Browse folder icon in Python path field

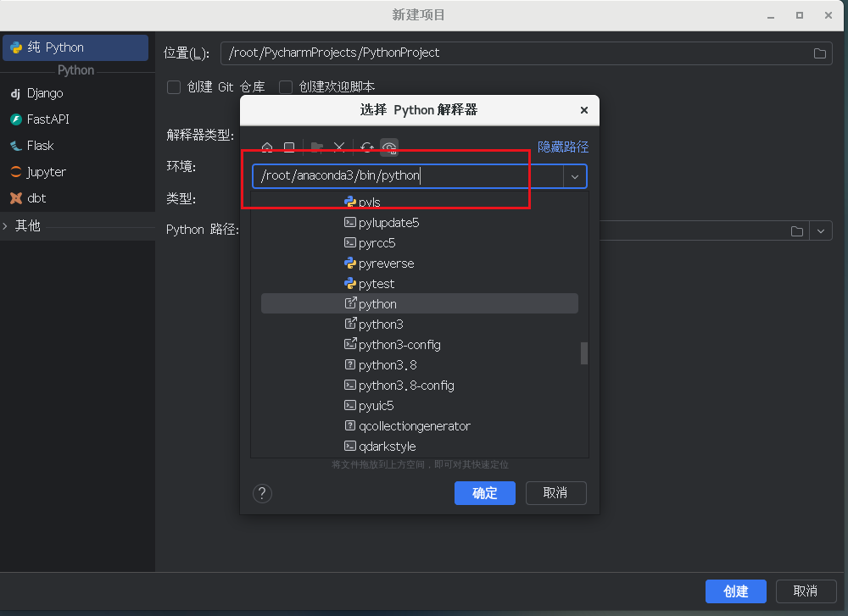point(796,231)
